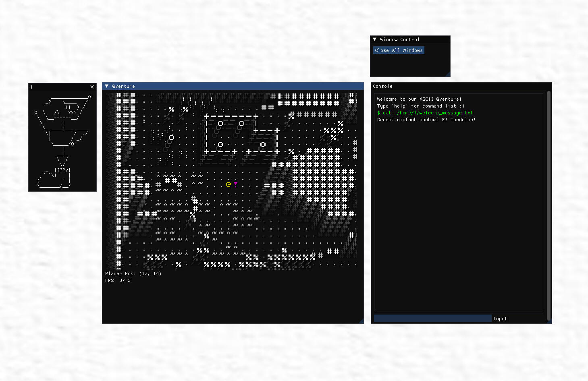Screen dimensions: 588x381
Task: Click the lone O glyph left of the room
Action: [171, 137]
